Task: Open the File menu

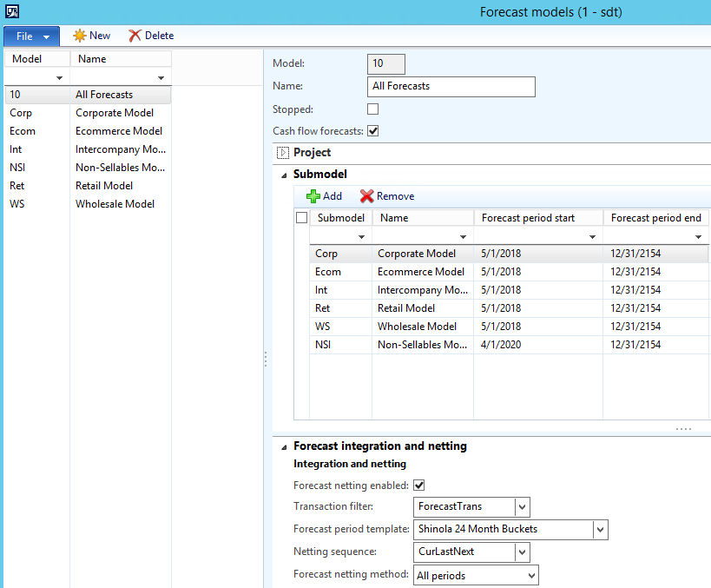Action: 31,36
